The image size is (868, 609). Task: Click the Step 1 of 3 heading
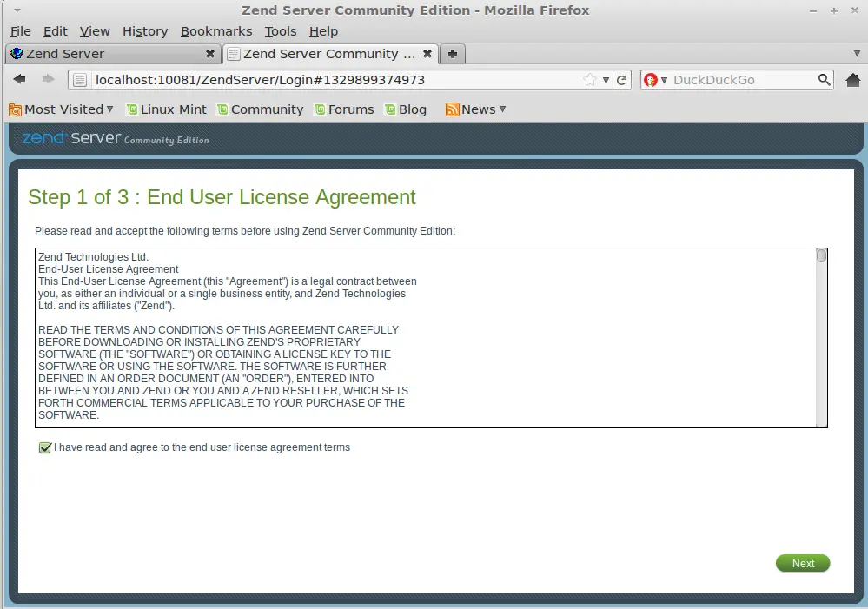pyautogui.click(x=222, y=197)
